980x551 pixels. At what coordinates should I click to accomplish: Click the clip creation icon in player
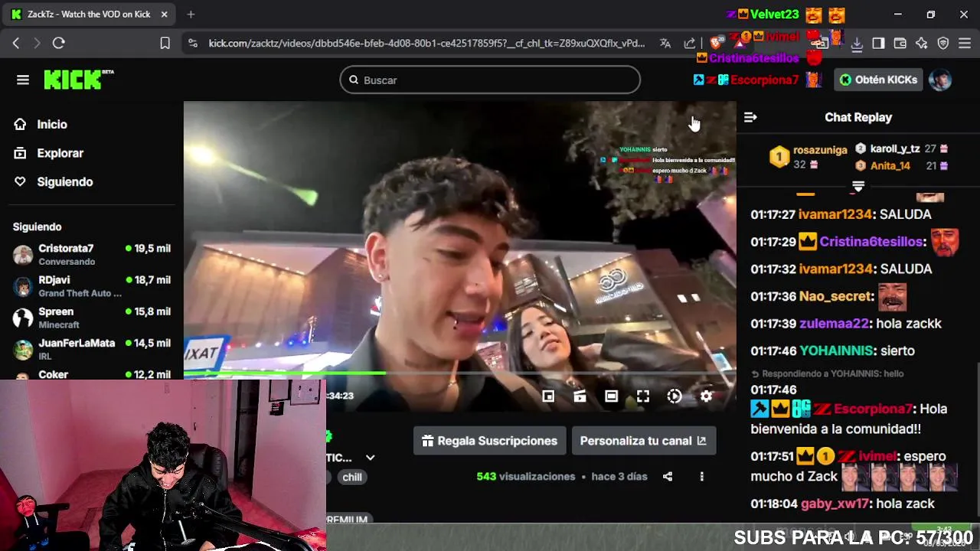(x=580, y=396)
